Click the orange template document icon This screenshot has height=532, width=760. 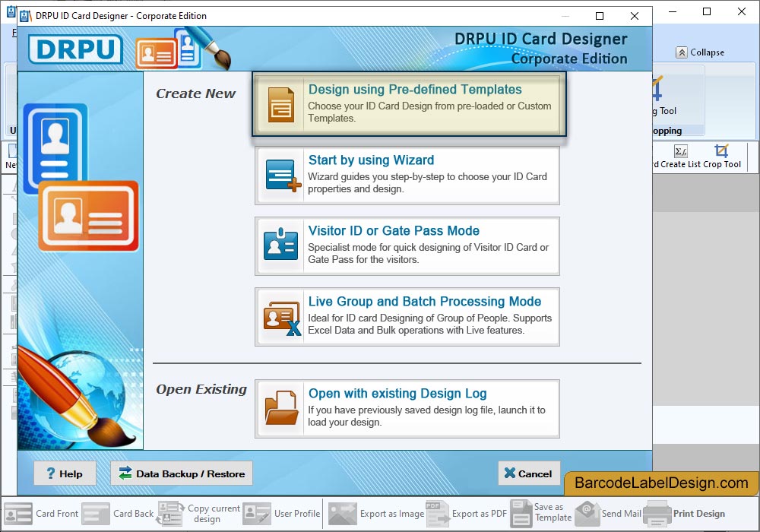click(281, 105)
